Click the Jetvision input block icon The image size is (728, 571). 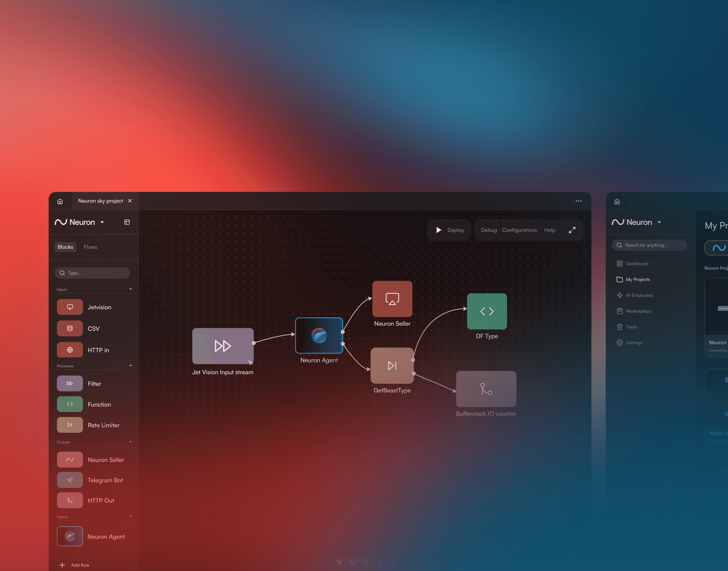click(x=70, y=307)
